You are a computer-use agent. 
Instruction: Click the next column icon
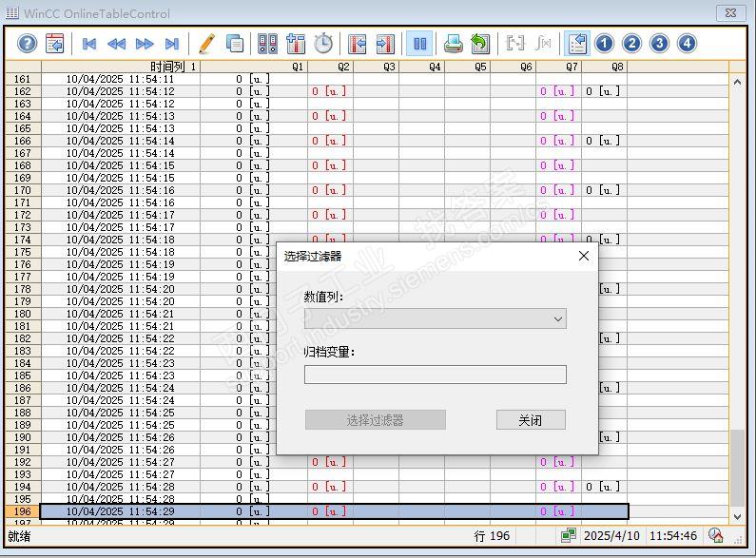[385, 44]
